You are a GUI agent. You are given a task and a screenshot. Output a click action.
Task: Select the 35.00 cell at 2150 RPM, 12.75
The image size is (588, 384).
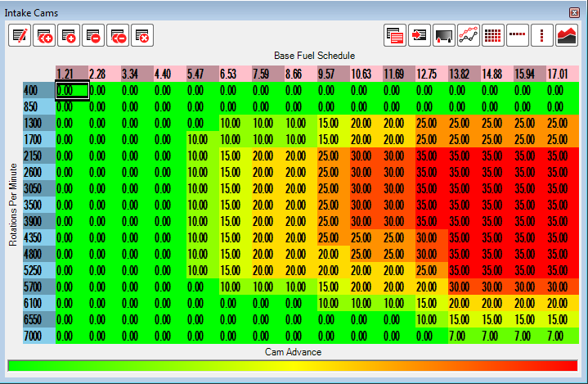click(x=432, y=156)
